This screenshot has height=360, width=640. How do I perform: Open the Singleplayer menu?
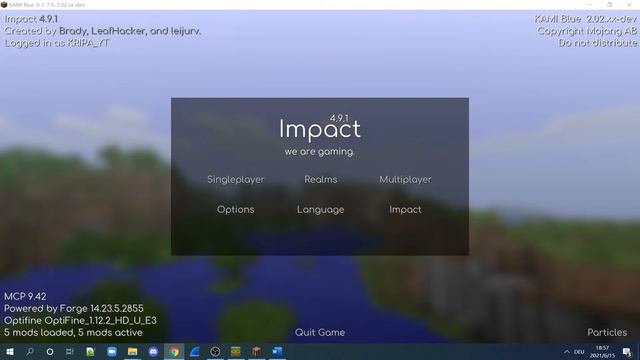tap(236, 180)
